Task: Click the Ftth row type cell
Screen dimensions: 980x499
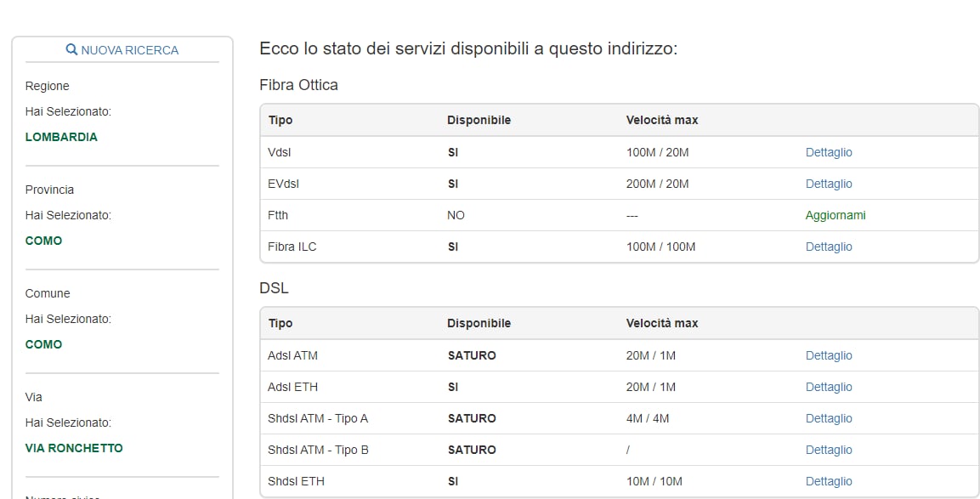Action: pyautogui.click(x=278, y=215)
